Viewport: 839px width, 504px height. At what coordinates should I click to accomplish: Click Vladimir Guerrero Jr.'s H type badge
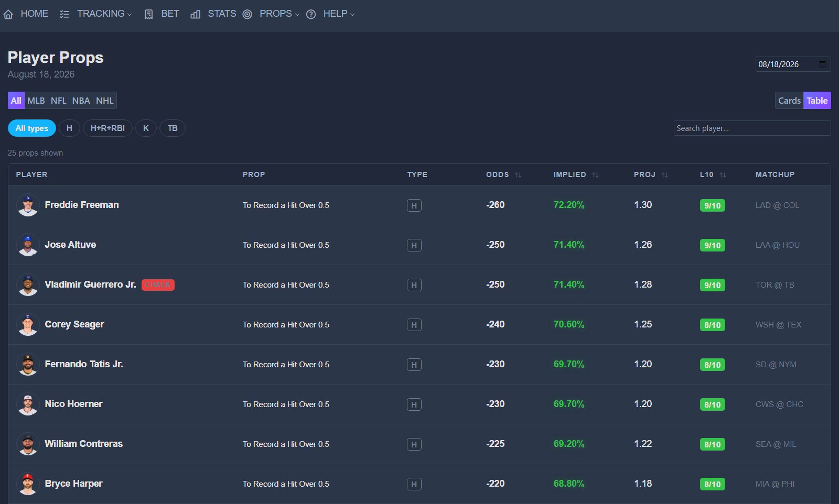click(414, 285)
